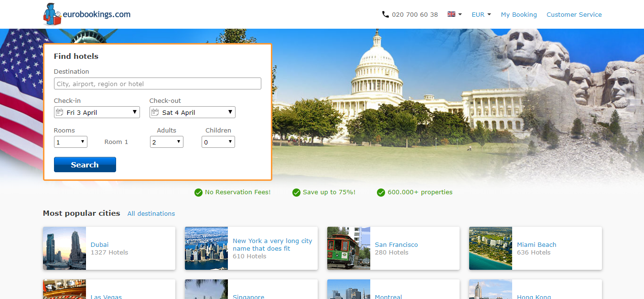This screenshot has width=644, height=299.
Task: Click the '636 Hotels' text
Action: (534, 252)
